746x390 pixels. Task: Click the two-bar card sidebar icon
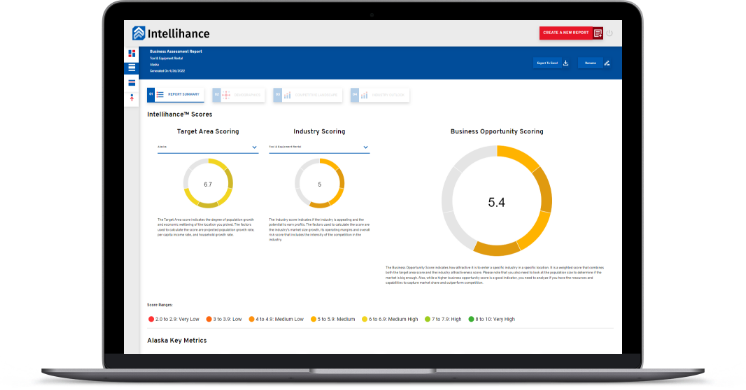coord(132,83)
